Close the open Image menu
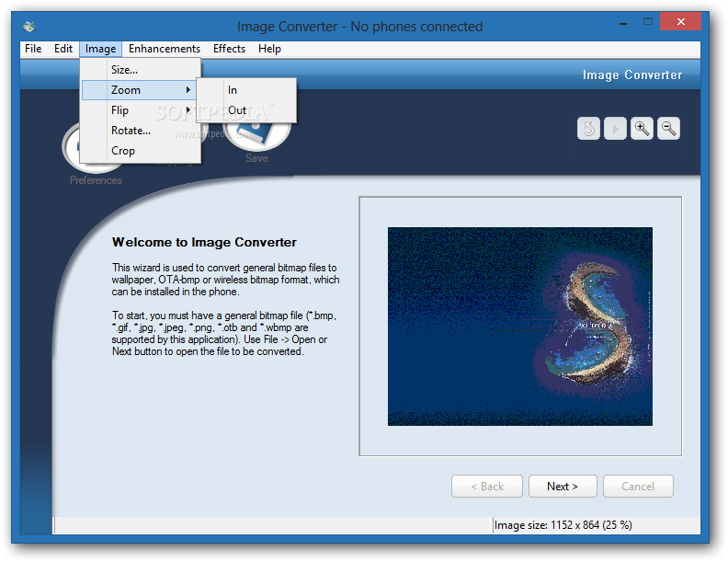 100,49
